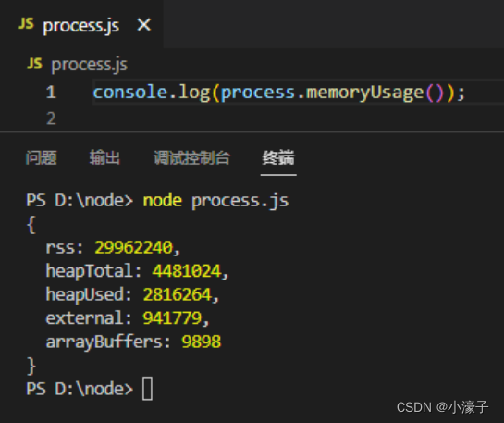The width and height of the screenshot is (504, 423).
Task: Click memoryUsage in the editor code
Action: [x=364, y=93]
